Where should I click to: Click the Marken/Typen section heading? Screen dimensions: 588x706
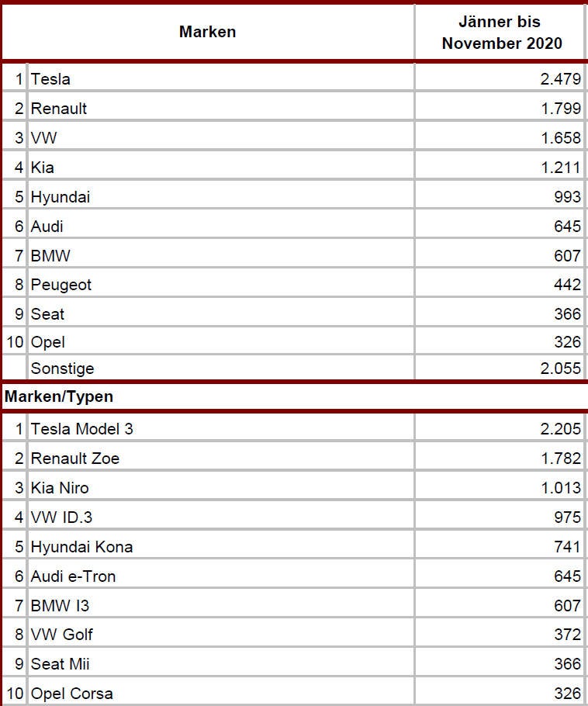pyautogui.click(x=59, y=396)
